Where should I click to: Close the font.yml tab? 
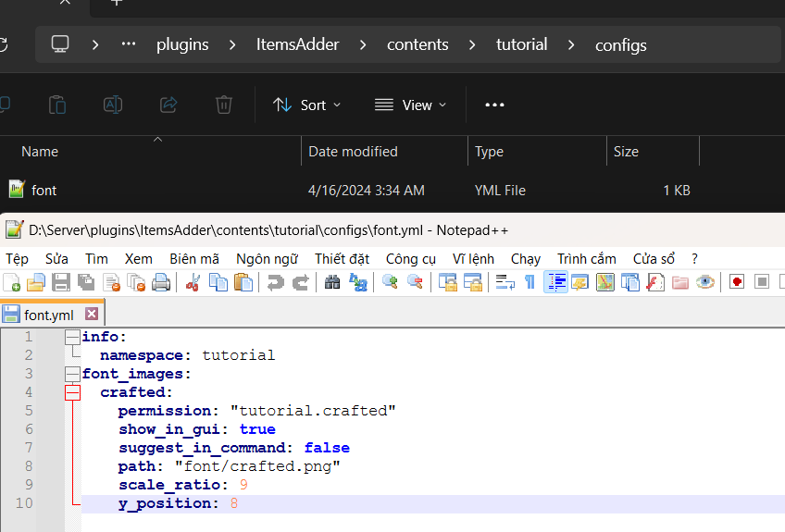pyautogui.click(x=91, y=315)
